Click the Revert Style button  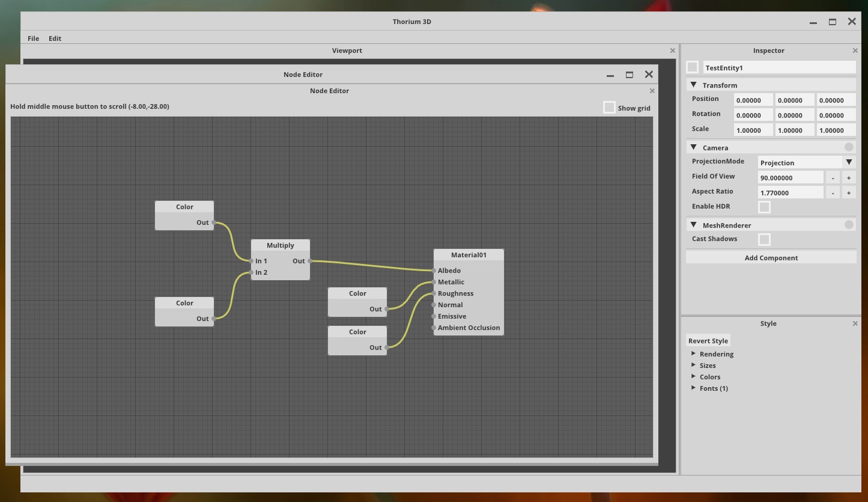coord(708,341)
